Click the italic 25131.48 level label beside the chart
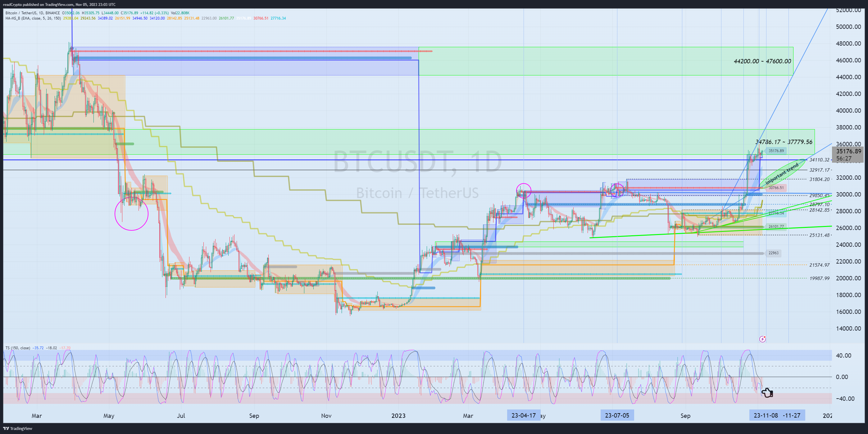 (x=820, y=235)
